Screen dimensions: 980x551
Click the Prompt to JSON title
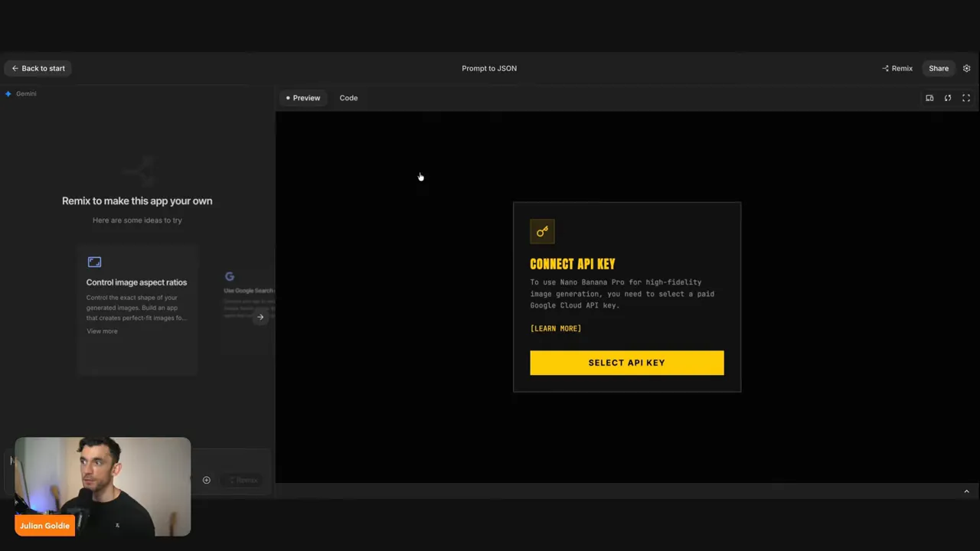tap(489, 68)
